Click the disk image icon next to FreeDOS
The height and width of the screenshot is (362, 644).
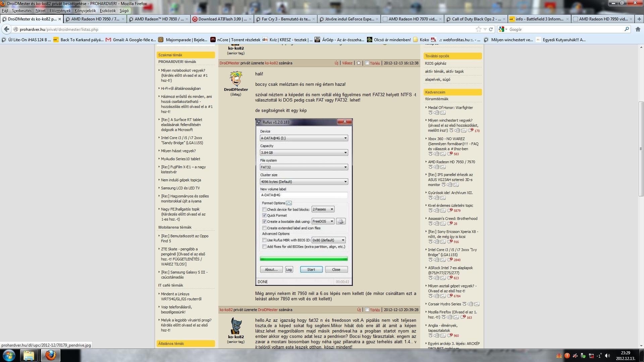[341, 221]
